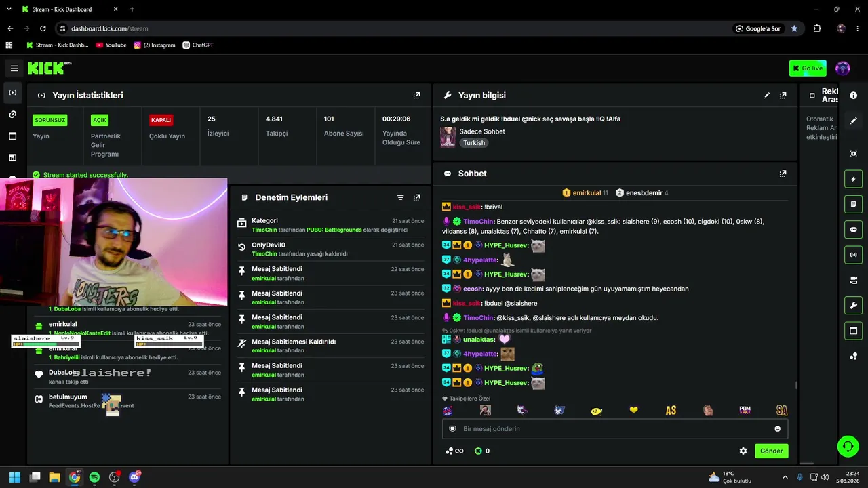Open the browser extensions puzzle icon
Image resolution: width=868 pixels, height=488 pixels.
click(817, 28)
